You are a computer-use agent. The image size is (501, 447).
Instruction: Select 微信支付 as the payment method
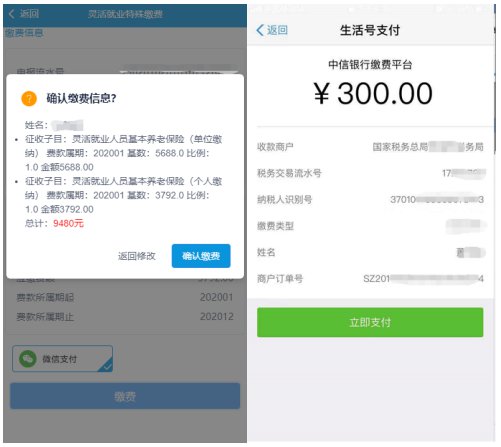(x=62, y=359)
